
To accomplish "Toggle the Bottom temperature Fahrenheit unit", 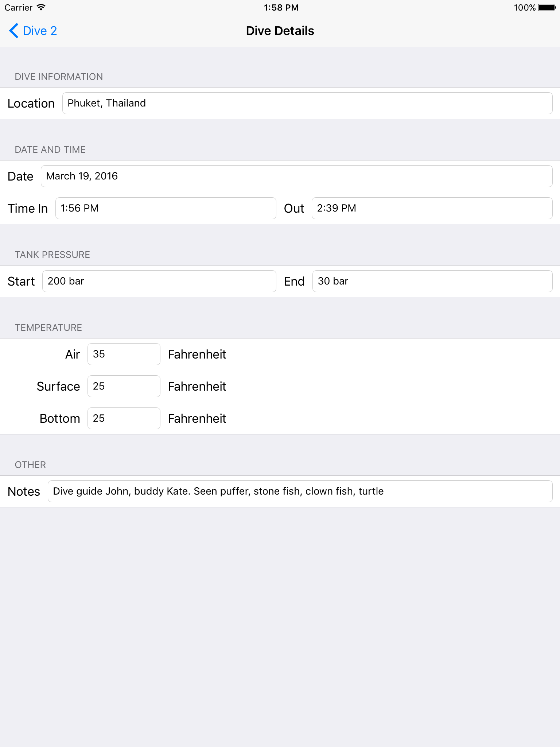I will pyautogui.click(x=197, y=418).
